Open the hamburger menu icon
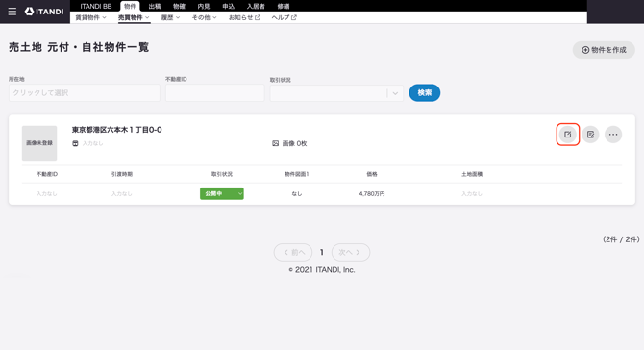This screenshot has width=644, height=350. pyautogui.click(x=12, y=12)
